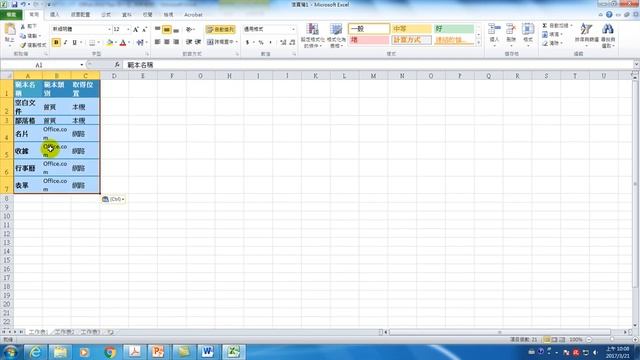The height and width of the screenshot is (360, 640).
Task: Align cell text to the left
Action: pyautogui.click(x=158, y=42)
